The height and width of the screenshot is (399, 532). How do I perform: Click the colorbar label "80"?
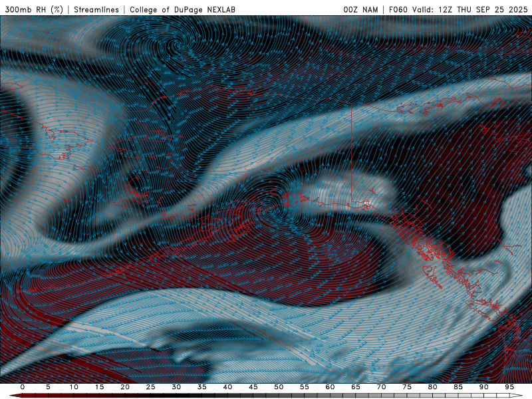click(432, 387)
